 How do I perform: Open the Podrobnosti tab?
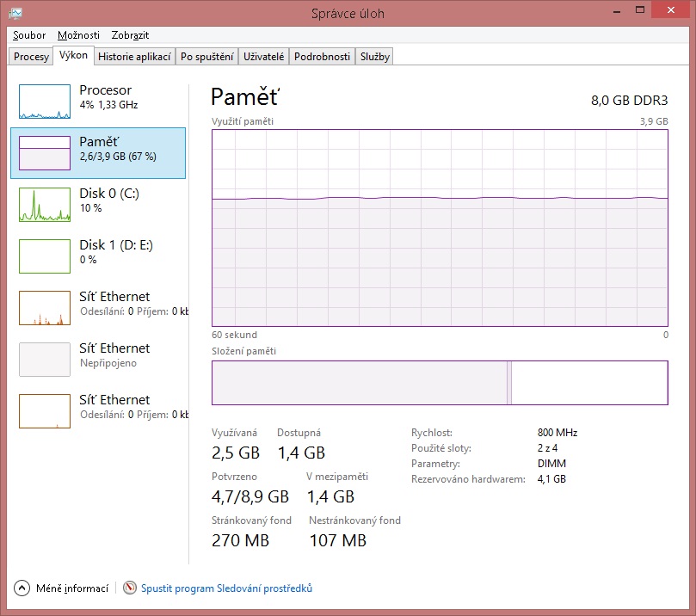coord(322,57)
